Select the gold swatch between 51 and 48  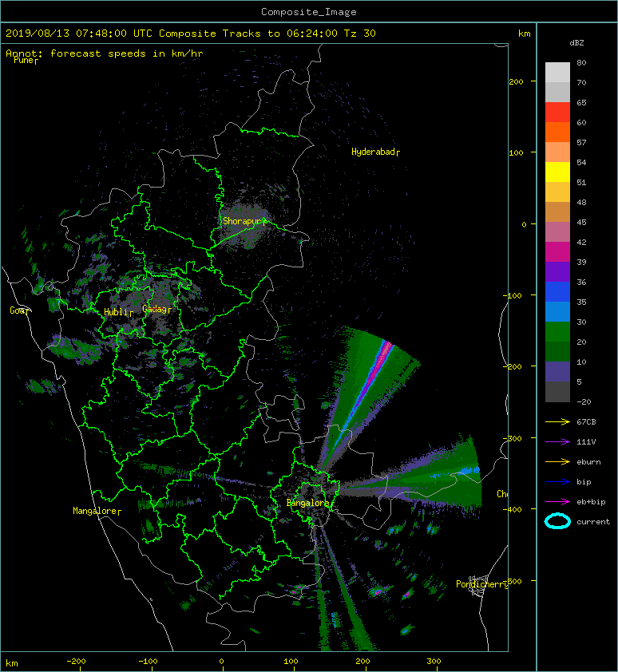[557, 192]
